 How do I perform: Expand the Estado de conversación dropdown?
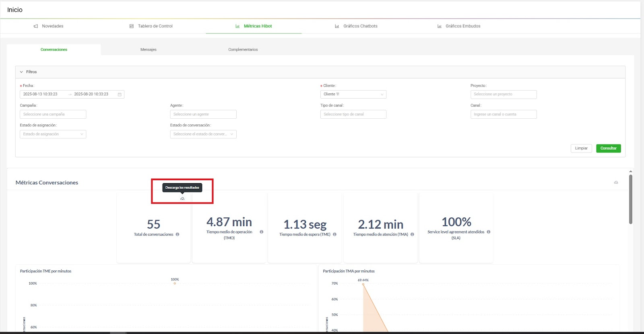(x=203, y=134)
